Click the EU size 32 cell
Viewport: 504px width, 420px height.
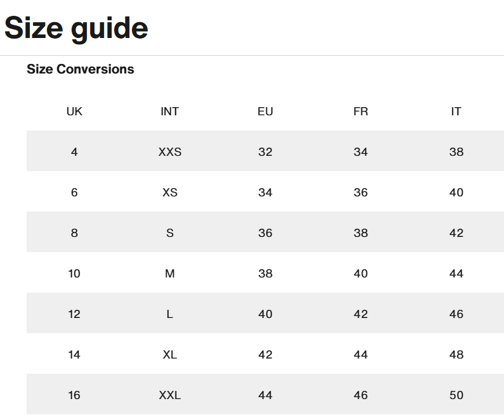[x=265, y=152]
